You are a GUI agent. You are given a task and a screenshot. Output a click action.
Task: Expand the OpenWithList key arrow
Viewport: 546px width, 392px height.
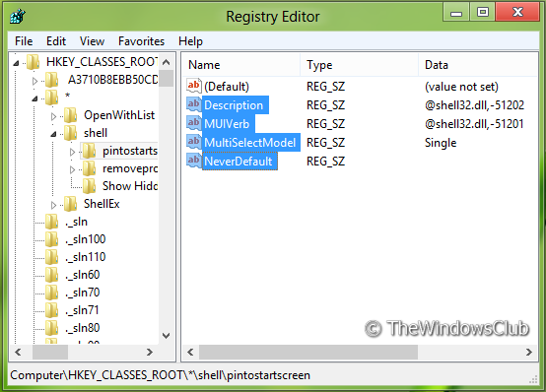pos(53,116)
